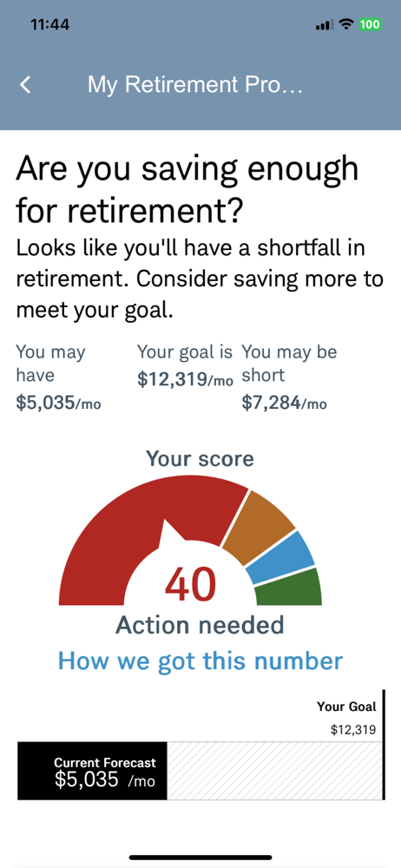The width and height of the screenshot is (401, 868).
Task: Tap the You may be short $7,284/mo figure
Action: 290,378
